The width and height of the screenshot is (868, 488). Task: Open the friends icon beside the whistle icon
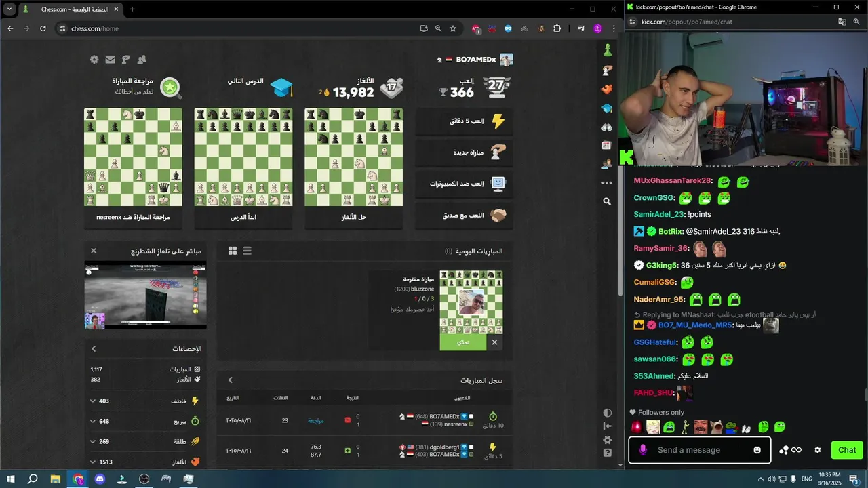142,60
